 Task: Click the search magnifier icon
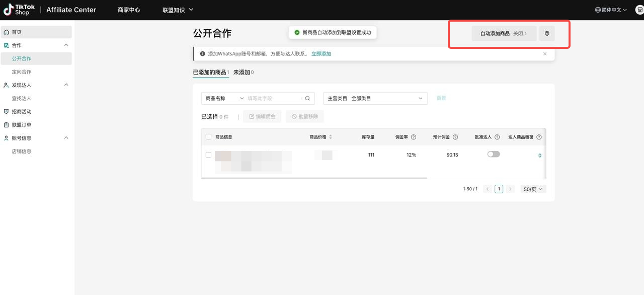click(x=307, y=99)
